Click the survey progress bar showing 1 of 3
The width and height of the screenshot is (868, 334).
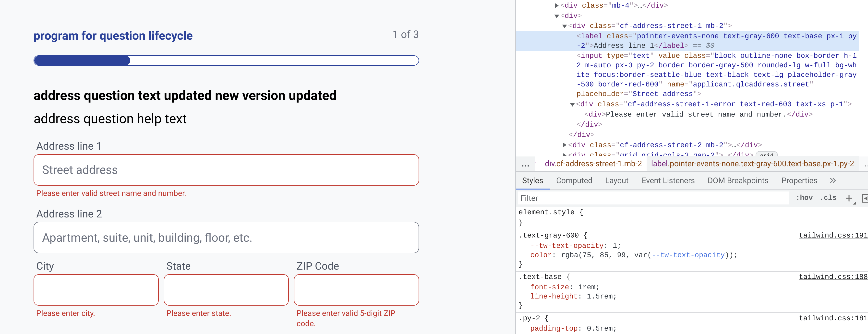click(226, 60)
